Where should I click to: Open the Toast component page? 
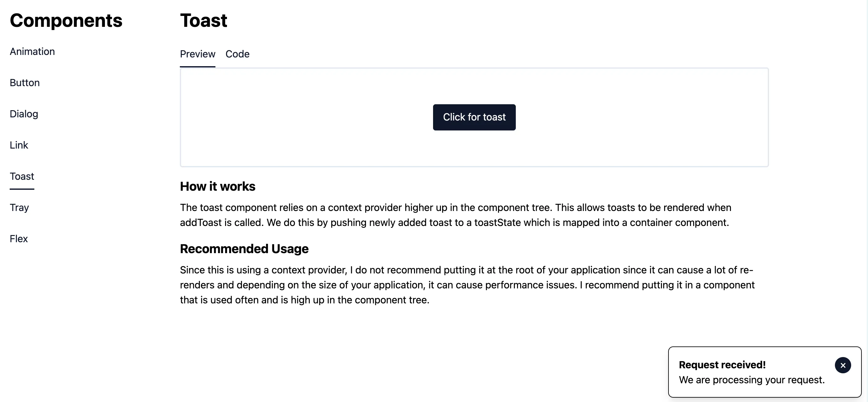(x=22, y=176)
